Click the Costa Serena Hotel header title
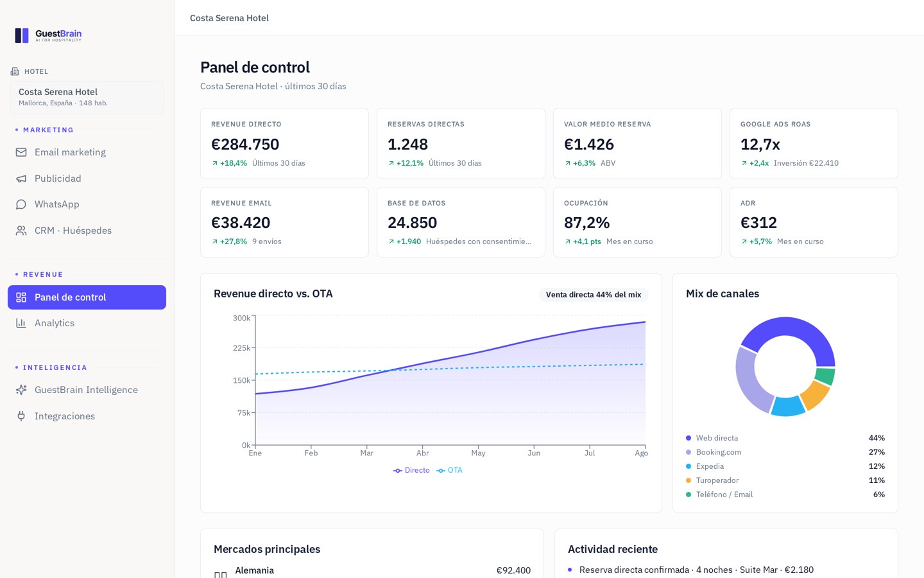 (x=229, y=18)
